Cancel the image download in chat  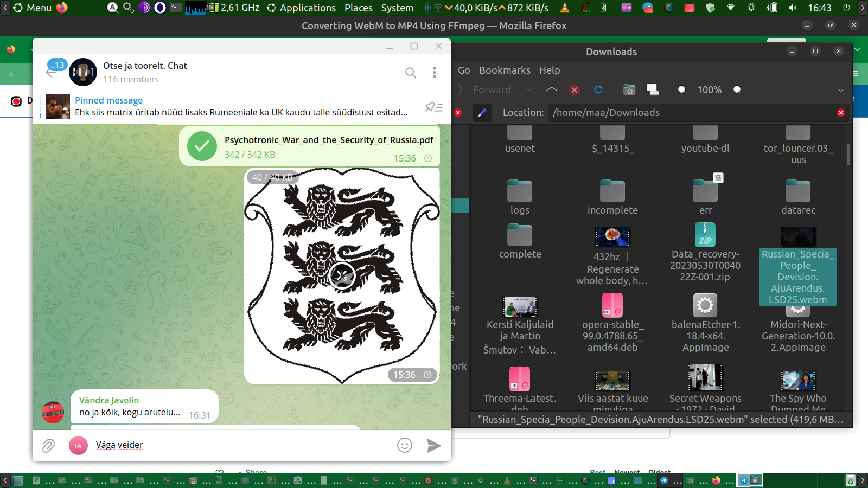[342, 275]
